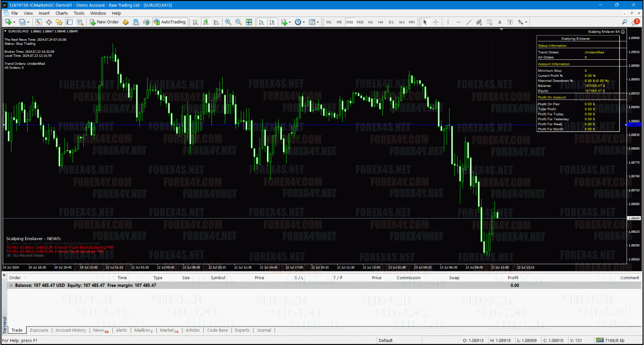This screenshot has height=345, width=644.
Task: Click the Profit column header
Action: (512, 278)
